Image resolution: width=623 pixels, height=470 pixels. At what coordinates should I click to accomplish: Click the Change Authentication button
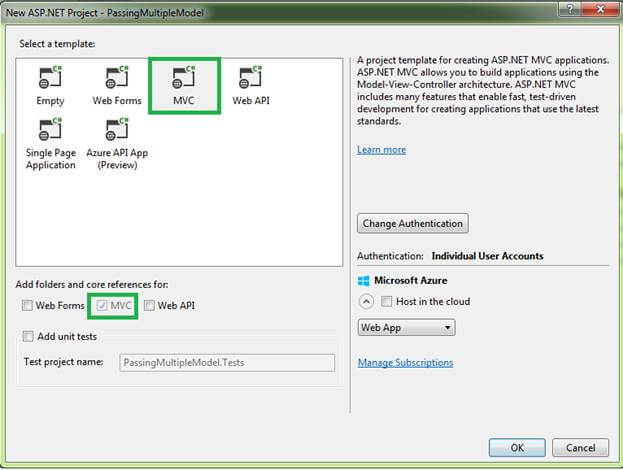tap(412, 223)
